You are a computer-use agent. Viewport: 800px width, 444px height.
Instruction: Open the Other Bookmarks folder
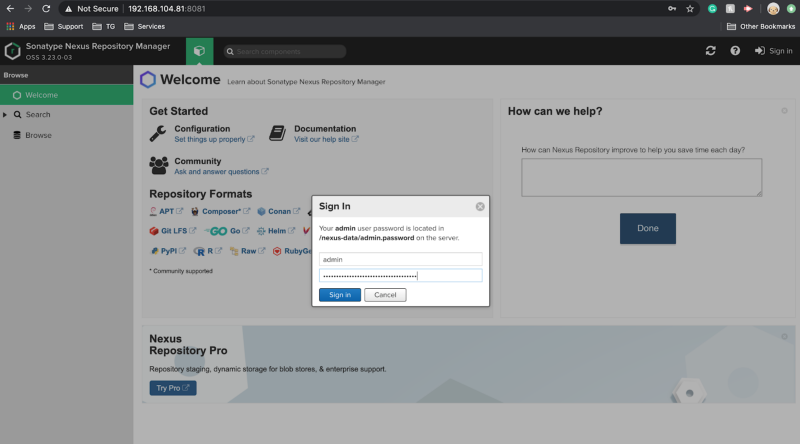coord(760,26)
